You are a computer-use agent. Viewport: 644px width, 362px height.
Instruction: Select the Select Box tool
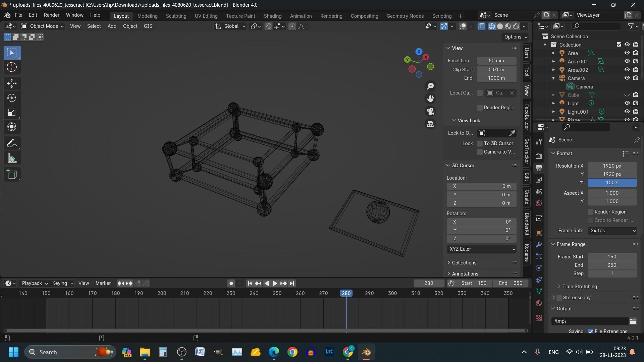[12, 53]
